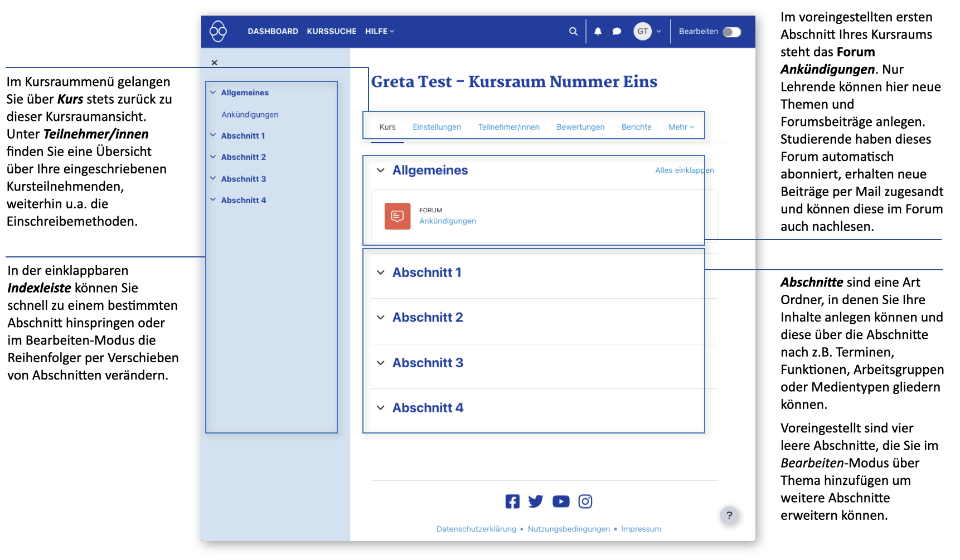
Task: Collapse Abschnitt 2 section chevron in main content
Action: (x=381, y=318)
